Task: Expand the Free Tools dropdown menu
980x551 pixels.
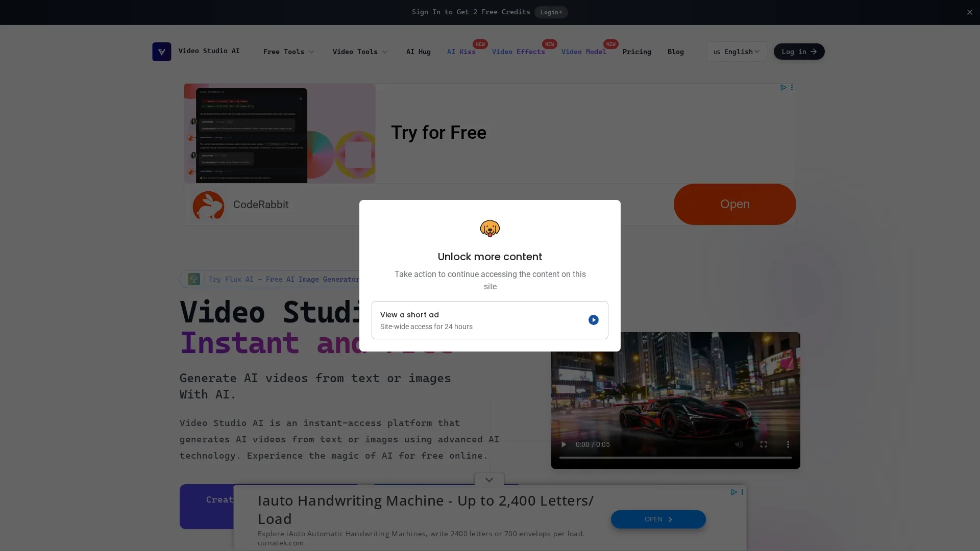Action: (x=288, y=52)
